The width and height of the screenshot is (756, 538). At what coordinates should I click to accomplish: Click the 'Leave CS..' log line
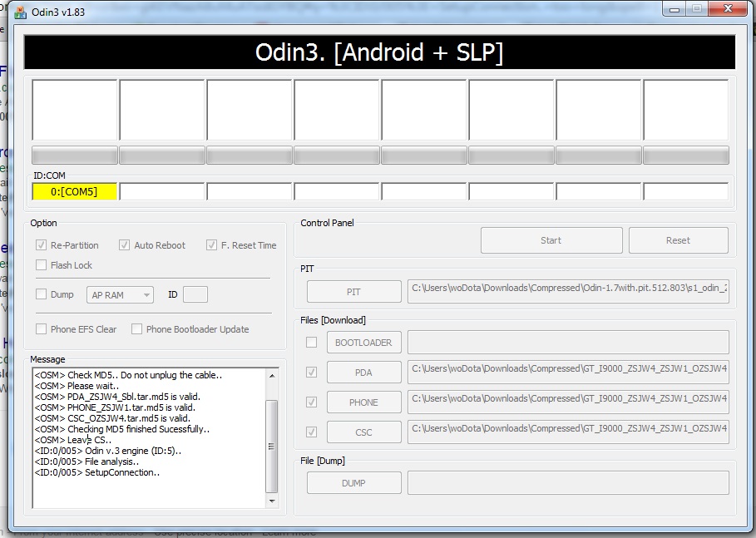point(73,440)
